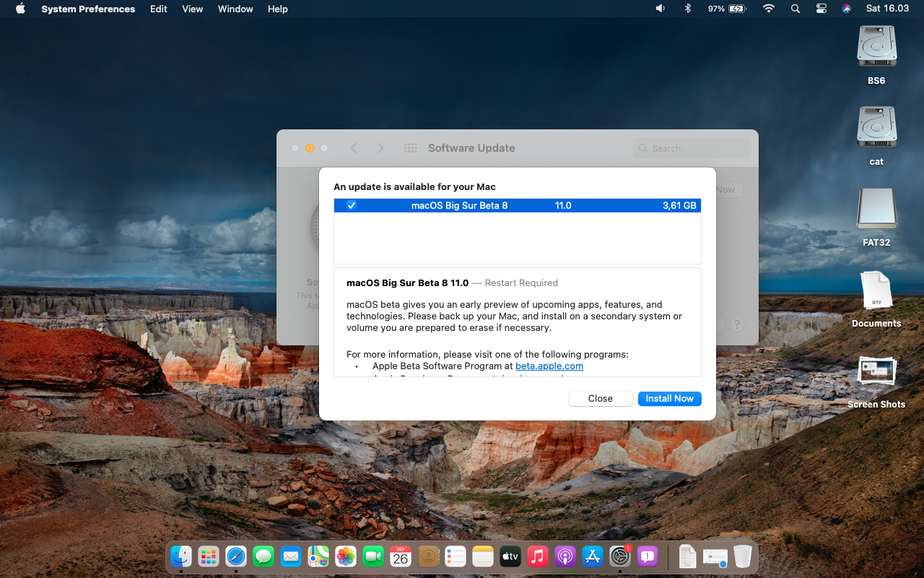Screen dimensions: 924x578
Task: Open the Bluetooth menu bar icon
Action: pyautogui.click(x=687, y=9)
